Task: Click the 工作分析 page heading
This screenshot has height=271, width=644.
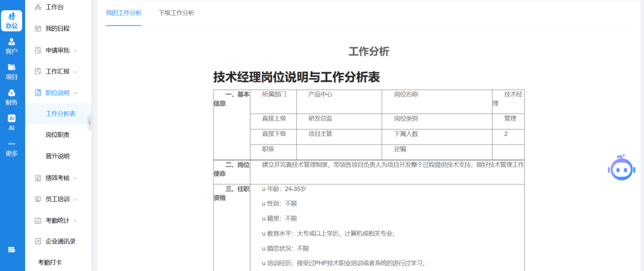Action: pyautogui.click(x=369, y=51)
